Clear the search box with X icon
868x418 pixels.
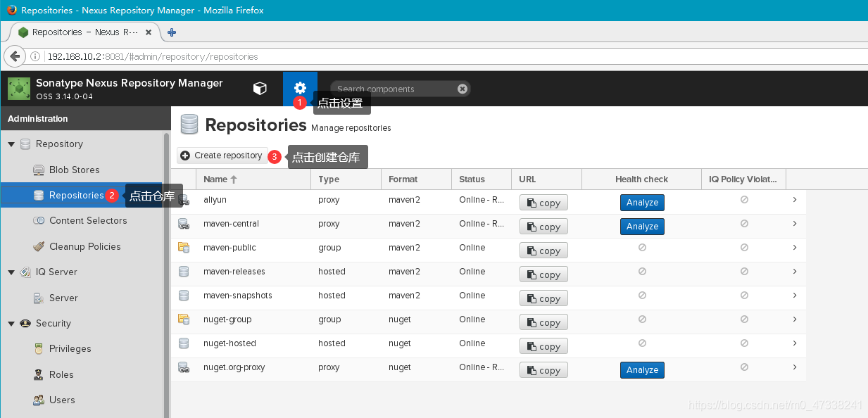point(462,89)
